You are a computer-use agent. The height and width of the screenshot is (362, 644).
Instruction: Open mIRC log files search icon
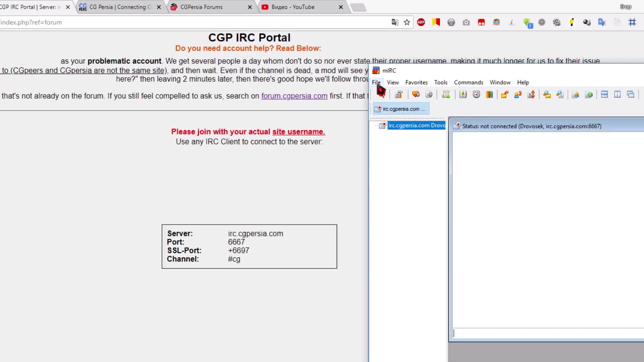pyautogui.click(x=560, y=95)
